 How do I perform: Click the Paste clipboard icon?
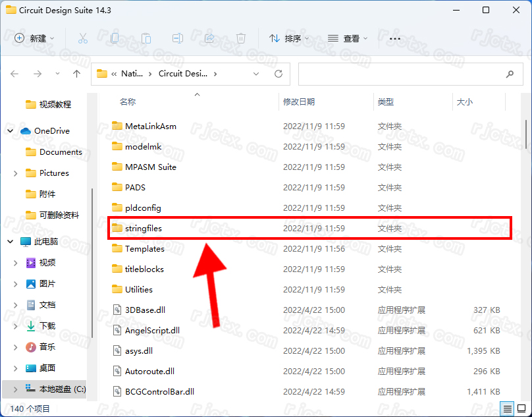[146, 39]
